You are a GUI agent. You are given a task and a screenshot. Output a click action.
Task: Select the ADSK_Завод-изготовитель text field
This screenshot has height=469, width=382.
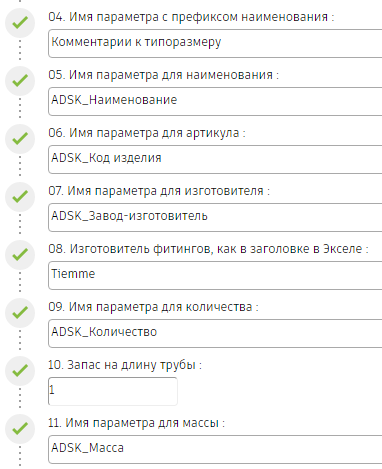215,217
